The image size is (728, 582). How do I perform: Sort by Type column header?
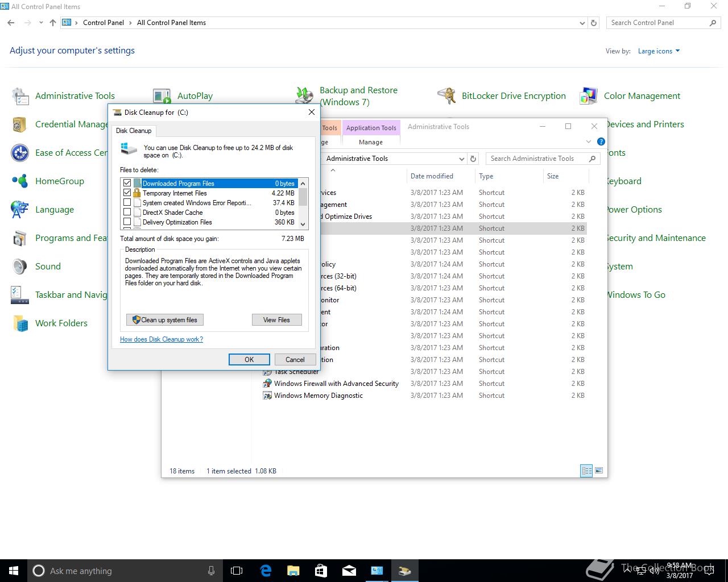(509, 176)
